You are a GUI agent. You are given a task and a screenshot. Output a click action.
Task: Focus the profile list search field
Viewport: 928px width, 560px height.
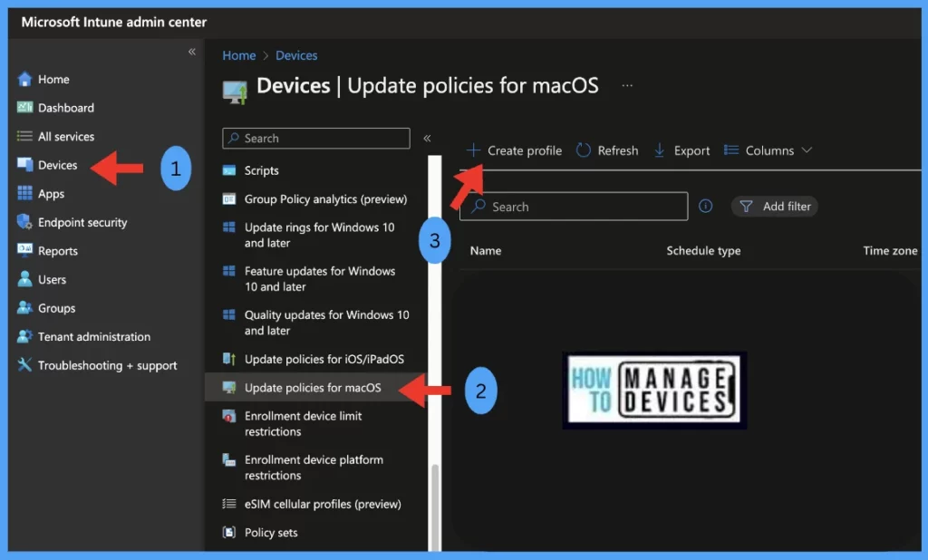tap(574, 207)
